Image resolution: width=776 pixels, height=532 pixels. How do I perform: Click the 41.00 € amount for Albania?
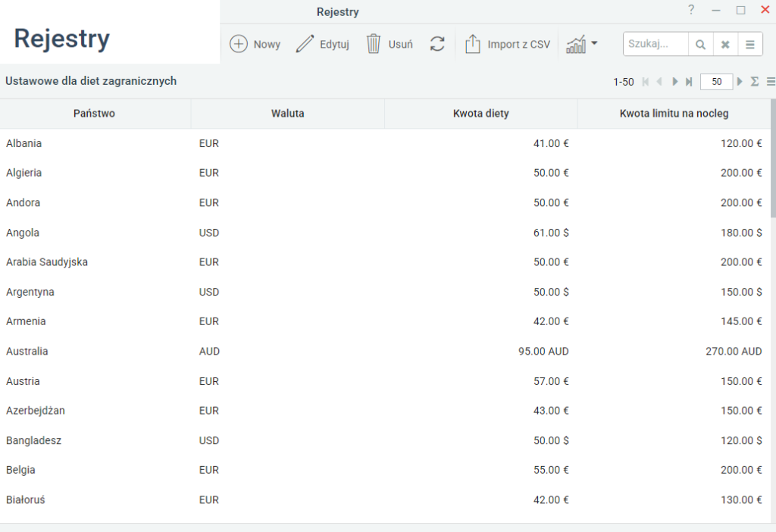tap(551, 143)
